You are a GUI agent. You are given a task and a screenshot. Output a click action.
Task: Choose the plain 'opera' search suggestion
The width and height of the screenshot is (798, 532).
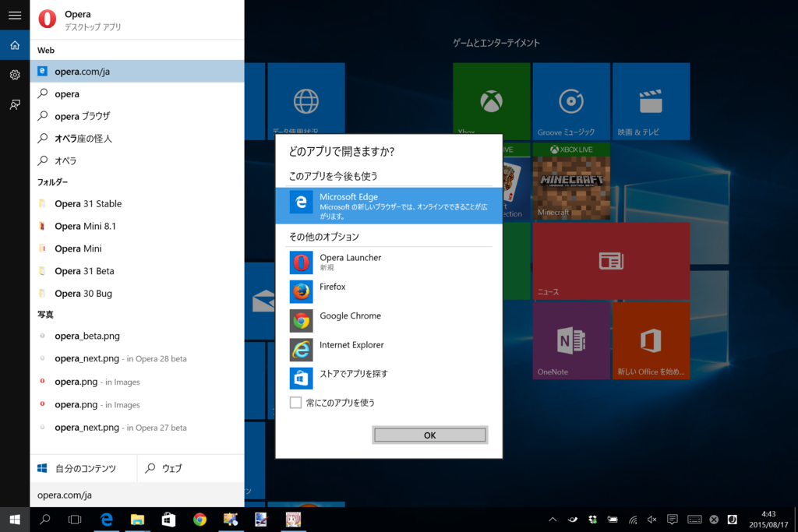point(137,93)
